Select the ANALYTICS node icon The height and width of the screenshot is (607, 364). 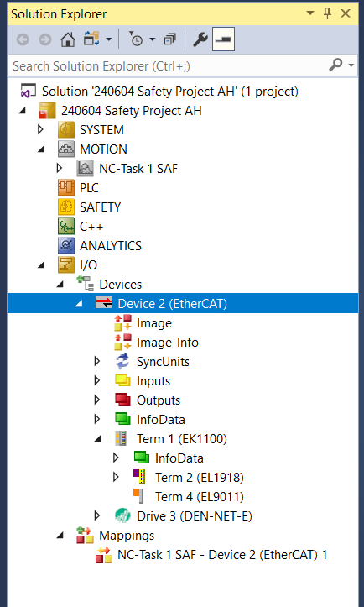[66, 246]
